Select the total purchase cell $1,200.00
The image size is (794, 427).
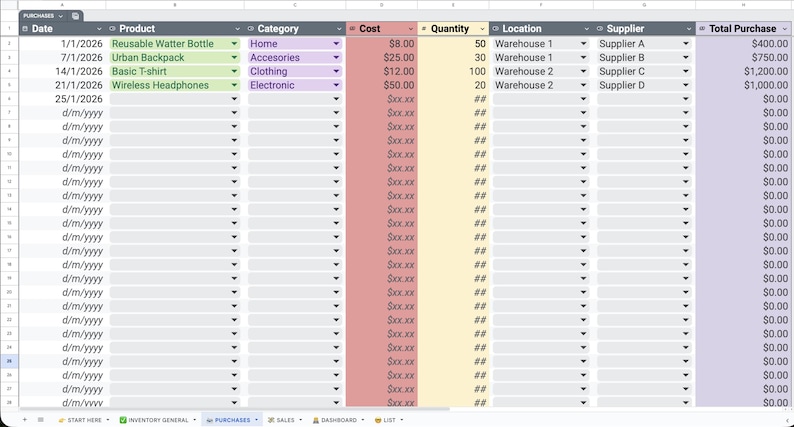(744, 71)
